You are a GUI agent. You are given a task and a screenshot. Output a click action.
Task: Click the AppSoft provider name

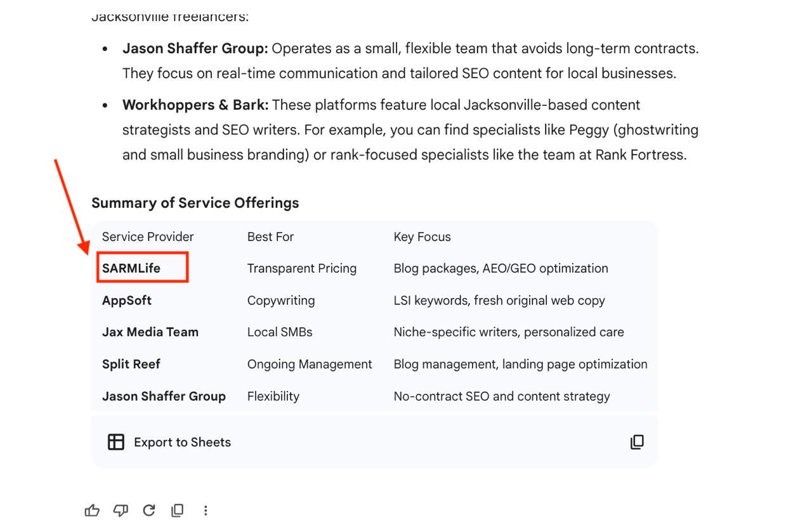click(127, 300)
